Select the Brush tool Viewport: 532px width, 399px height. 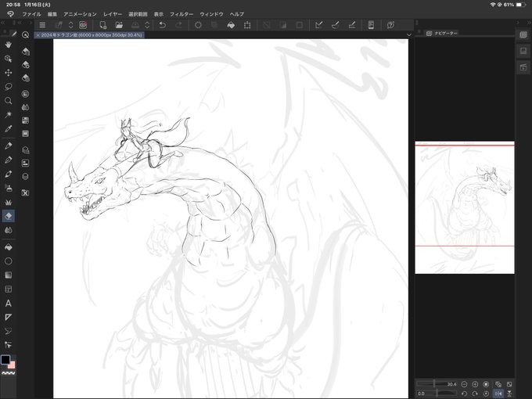click(9, 174)
